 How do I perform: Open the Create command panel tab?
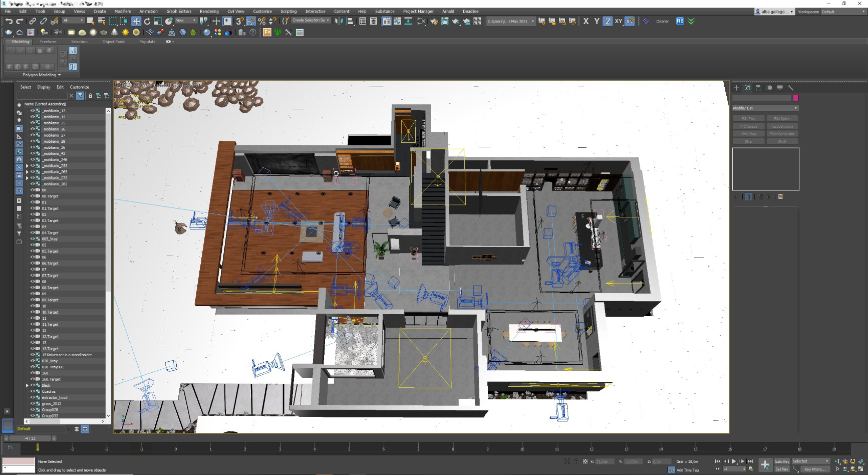[x=736, y=88]
